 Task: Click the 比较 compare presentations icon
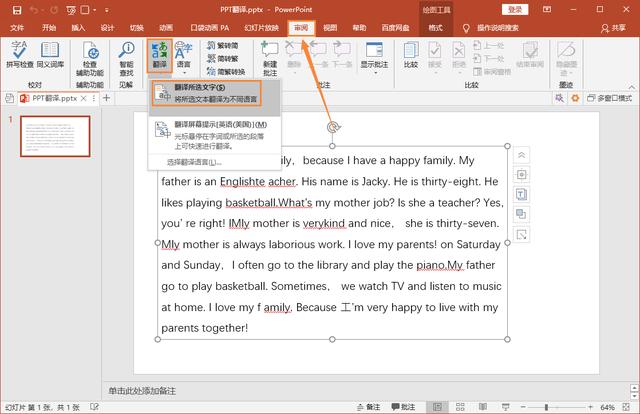(411, 54)
